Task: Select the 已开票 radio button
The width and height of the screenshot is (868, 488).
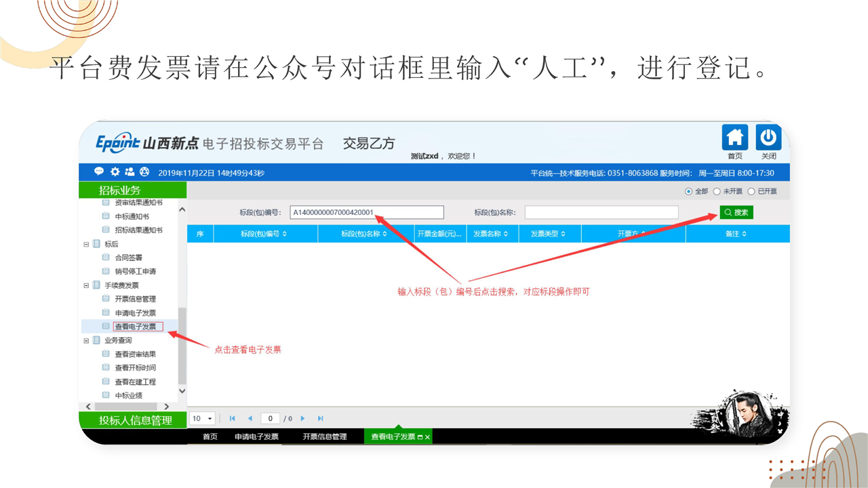Action: click(x=751, y=192)
